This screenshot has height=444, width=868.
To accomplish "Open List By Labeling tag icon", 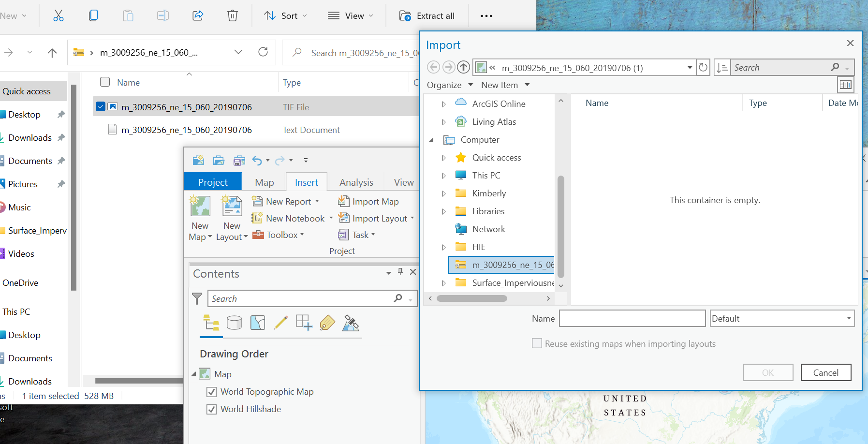I will (x=327, y=323).
